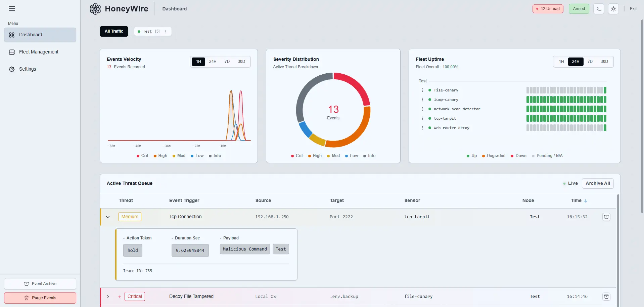Click Archive All button
This screenshot has width=644, height=307.
point(598,184)
